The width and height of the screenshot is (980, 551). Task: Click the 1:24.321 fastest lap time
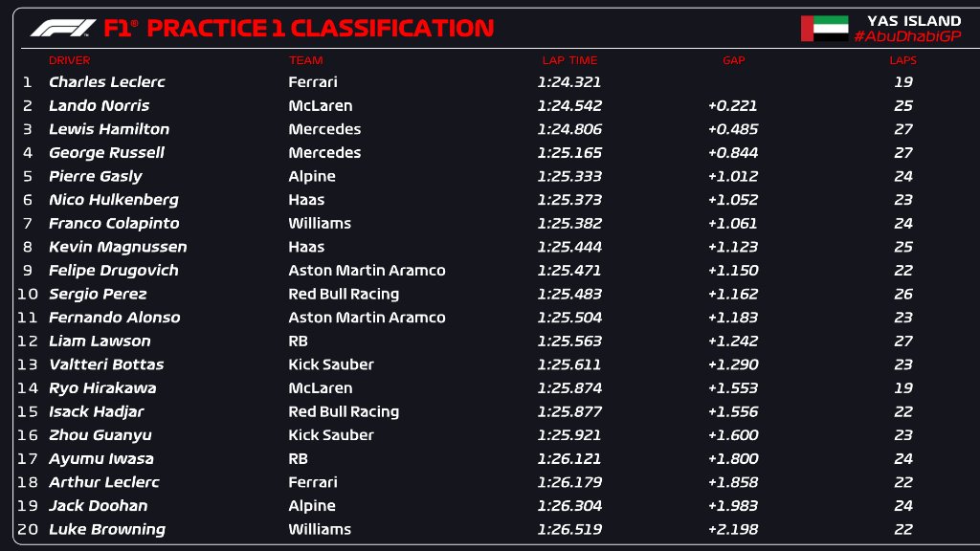tap(569, 82)
